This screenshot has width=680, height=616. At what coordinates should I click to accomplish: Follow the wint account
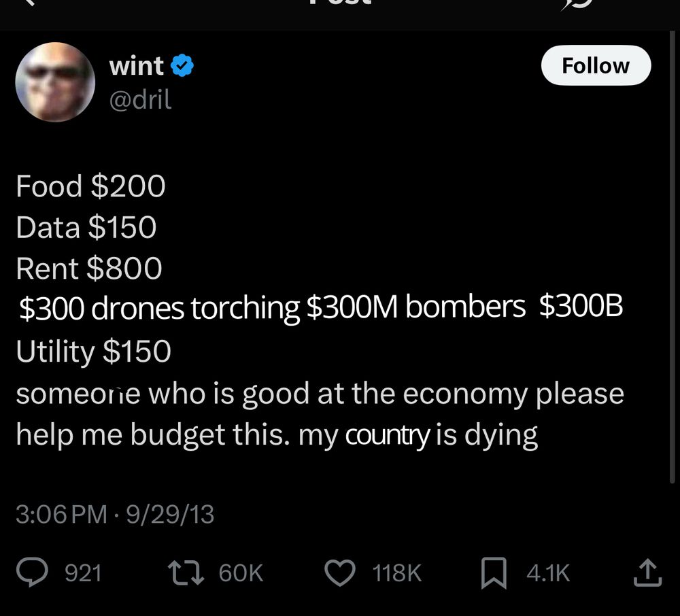click(x=596, y=66)
